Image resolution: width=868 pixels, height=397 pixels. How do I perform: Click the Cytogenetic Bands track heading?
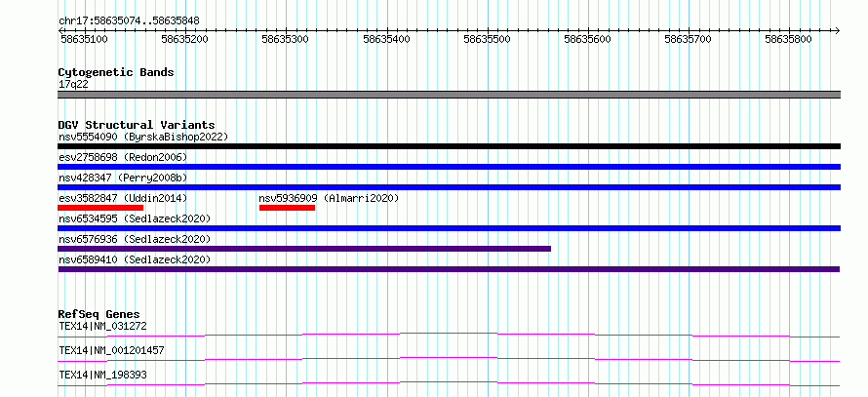116,72
